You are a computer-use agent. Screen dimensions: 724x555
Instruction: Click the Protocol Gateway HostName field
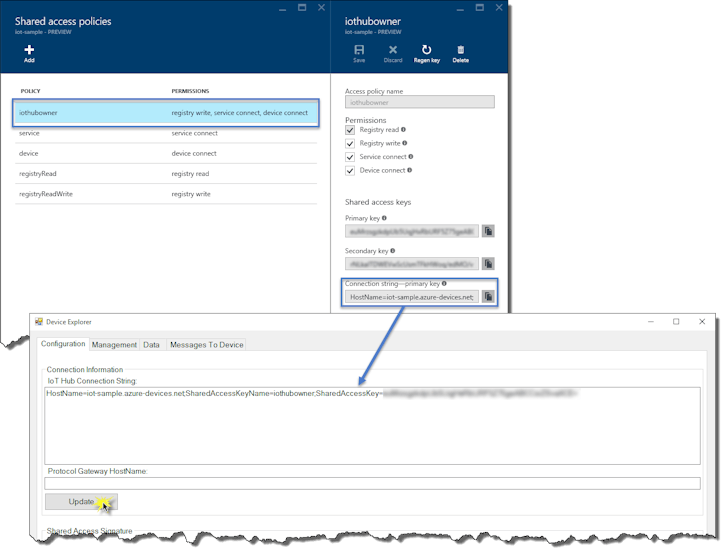372,483
